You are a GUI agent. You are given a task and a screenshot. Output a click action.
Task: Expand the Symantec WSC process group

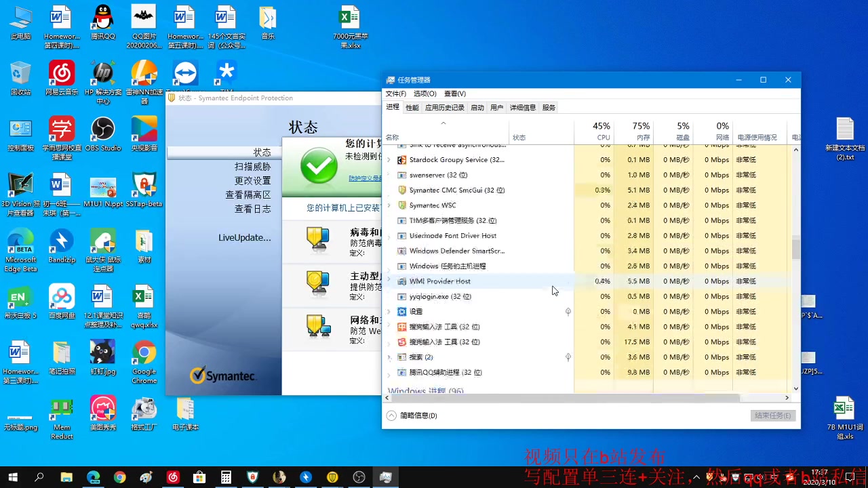[x=389, y=205]
